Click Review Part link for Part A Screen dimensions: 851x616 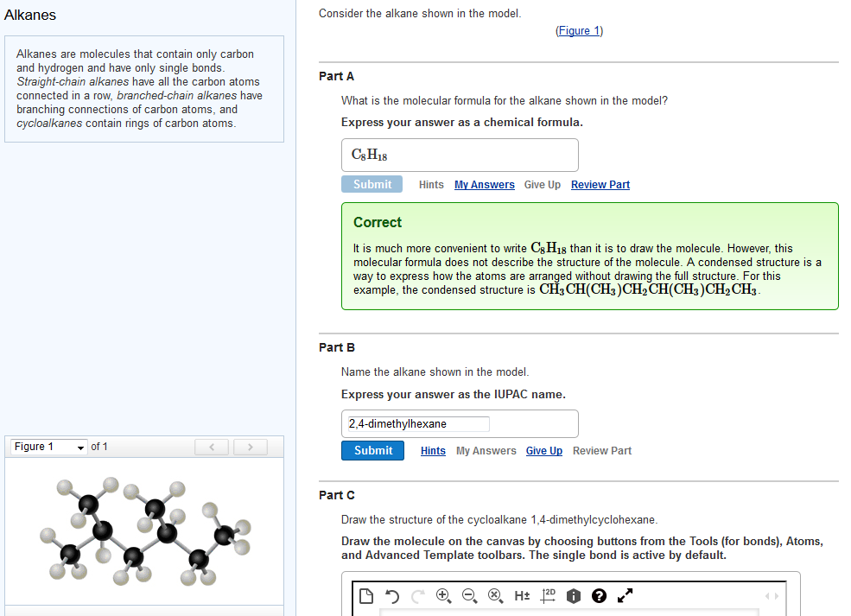click(600, 185)
